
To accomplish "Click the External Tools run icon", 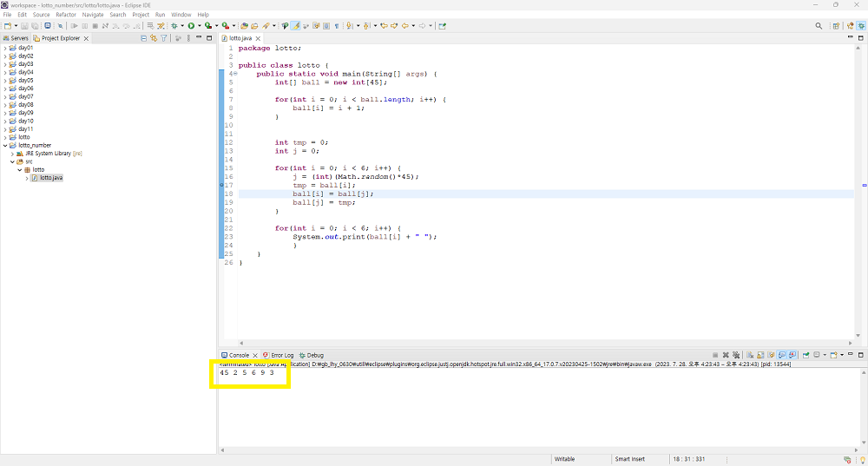I will point(226,25).
